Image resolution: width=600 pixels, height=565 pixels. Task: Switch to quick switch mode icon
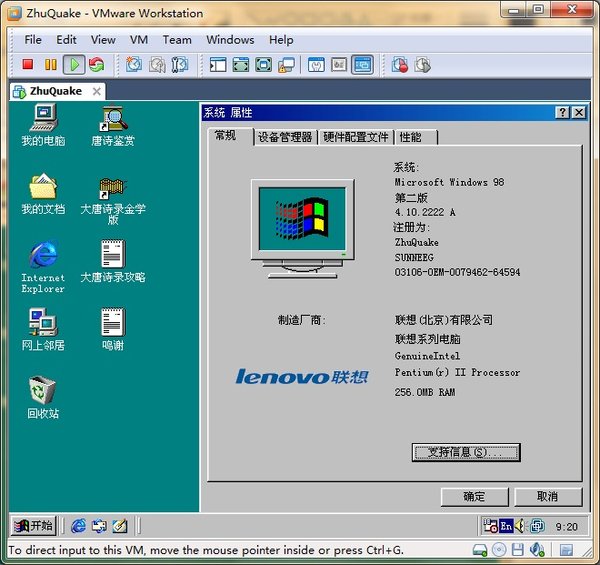tap(240, 65)
